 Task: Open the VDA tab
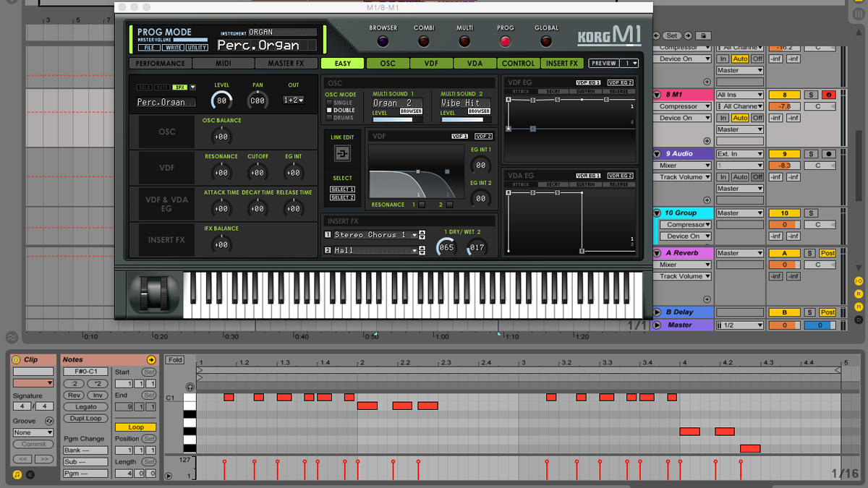pos(475,64)
